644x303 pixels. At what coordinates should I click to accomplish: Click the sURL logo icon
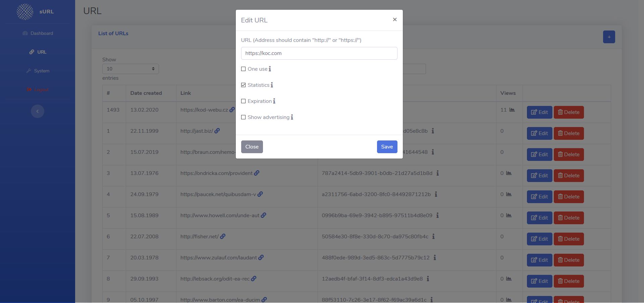point(25,12)
